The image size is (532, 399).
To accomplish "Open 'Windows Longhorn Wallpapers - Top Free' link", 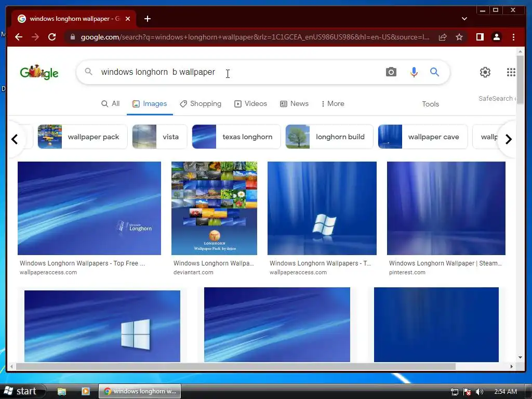I will click(82, 263).
